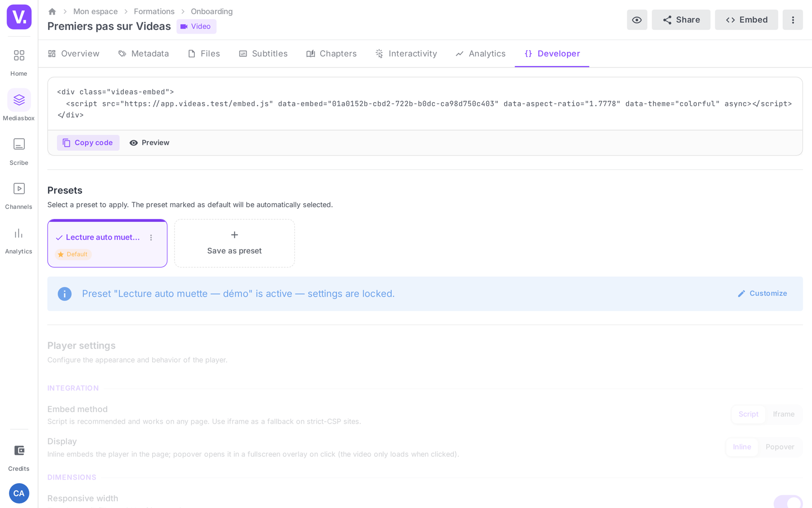Switch to the Chapters tab
This screenshot has width=812, height=508.
point(331,53)
